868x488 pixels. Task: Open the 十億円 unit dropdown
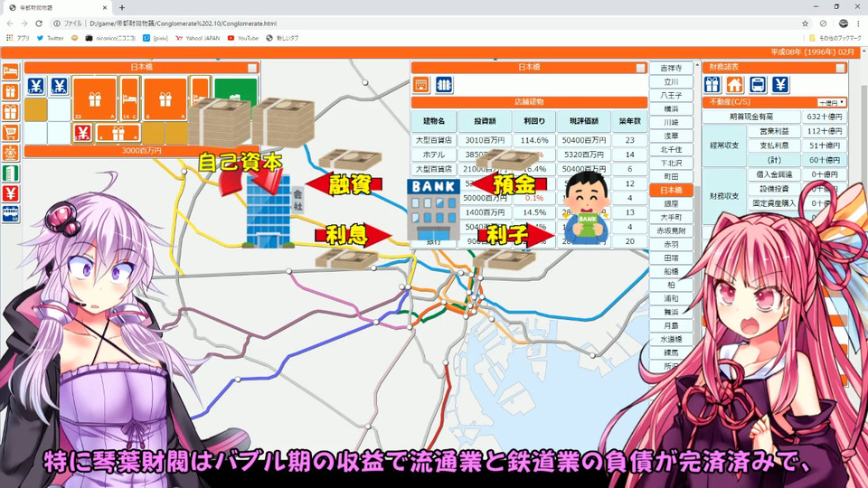coord(832,102)
